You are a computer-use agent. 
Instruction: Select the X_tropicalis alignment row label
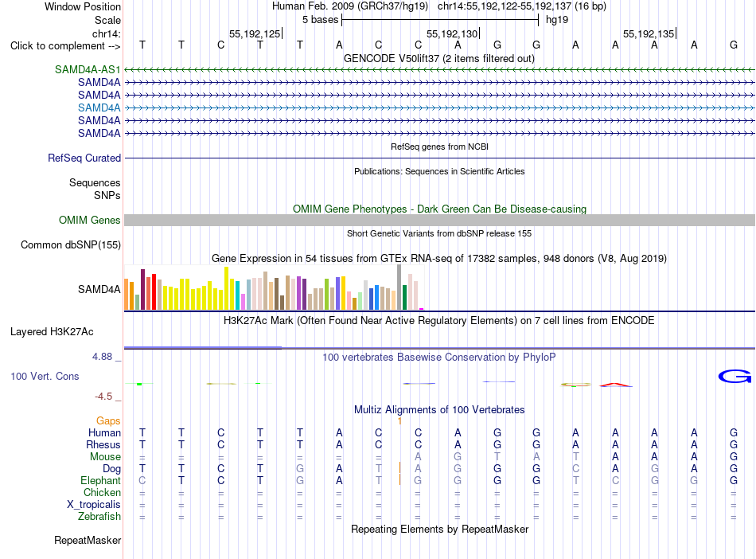[x=94, y=505]
